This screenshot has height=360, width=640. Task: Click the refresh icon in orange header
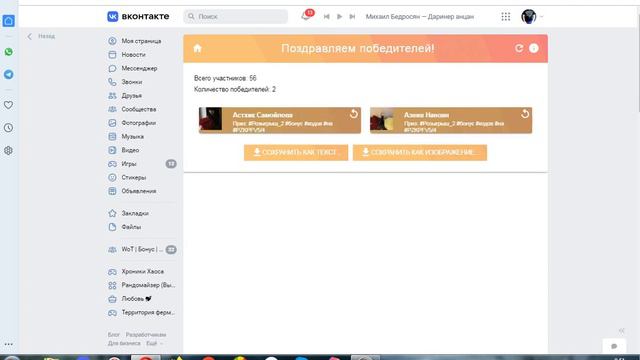(519, 48)
